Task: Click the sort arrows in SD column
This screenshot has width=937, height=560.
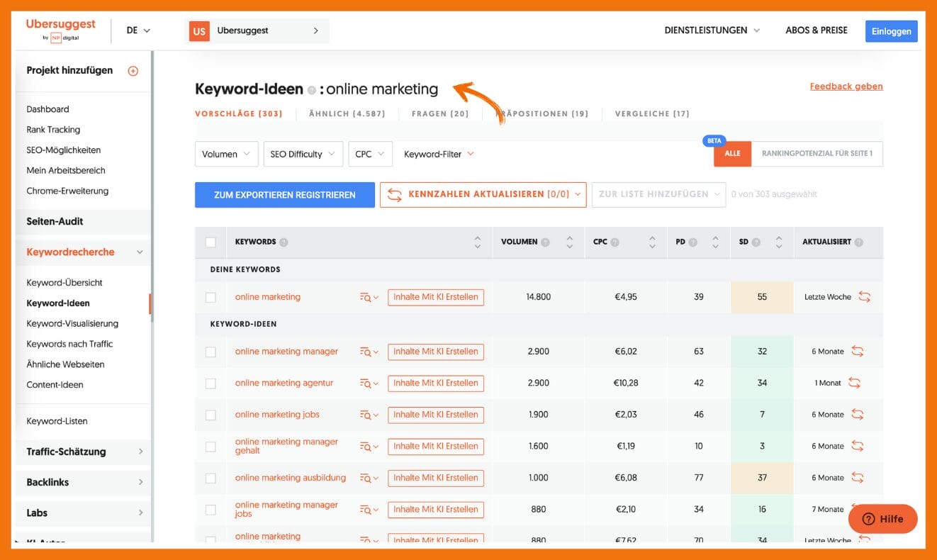Action: (779, 242)
